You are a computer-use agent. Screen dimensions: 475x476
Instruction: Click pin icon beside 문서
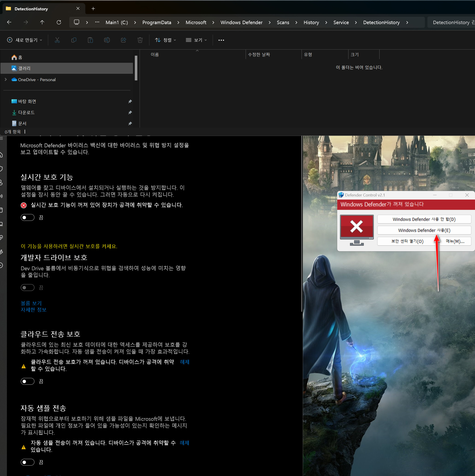click(x=130, y=123)
